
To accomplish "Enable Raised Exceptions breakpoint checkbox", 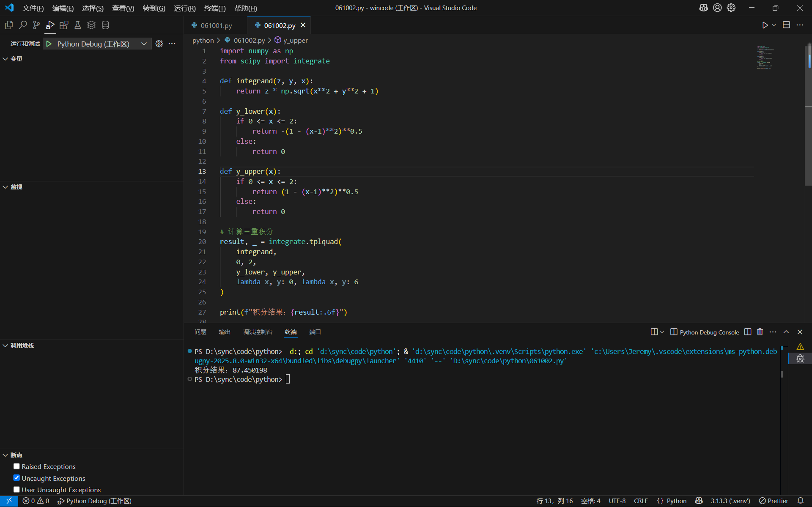I will click(x=16, y=466).
